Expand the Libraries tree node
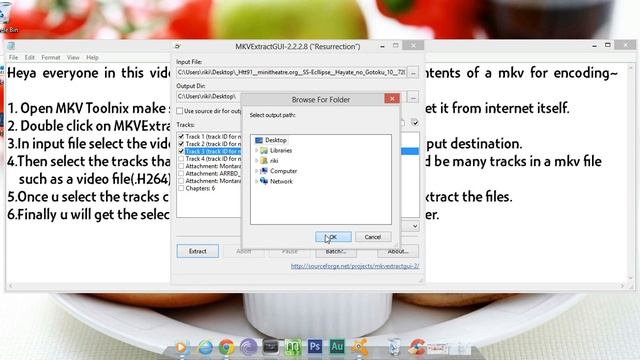This screenshot has height=360, width=640. click(x=256, y=151)
